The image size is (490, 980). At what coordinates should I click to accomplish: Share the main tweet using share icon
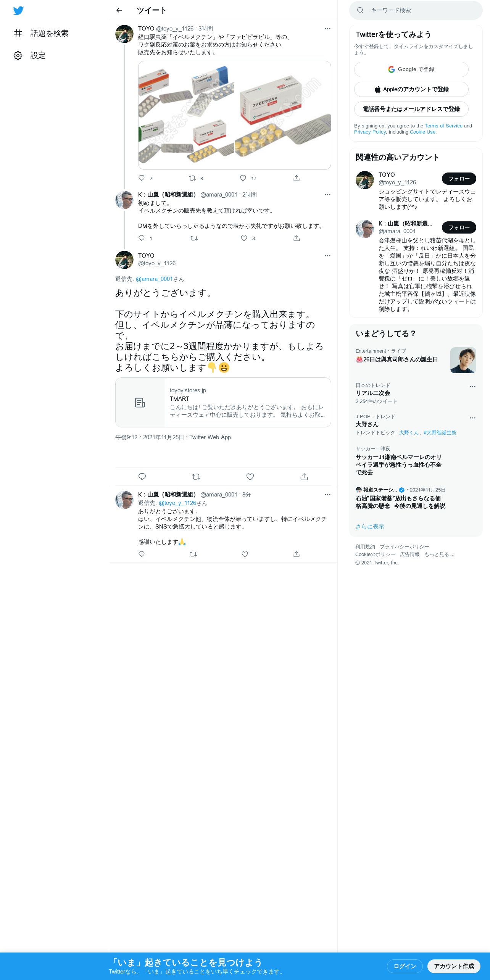pos(304,477)
